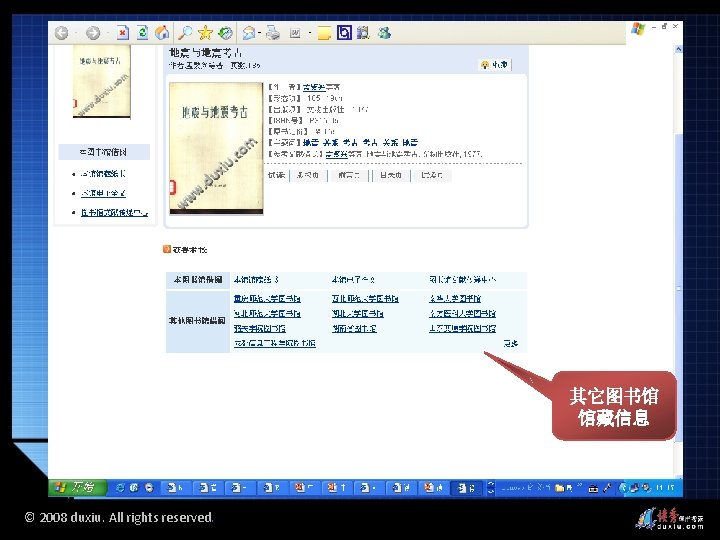Open the 版权页 preview tab
This screenshot has width=720, height=540.
[308, 175]
